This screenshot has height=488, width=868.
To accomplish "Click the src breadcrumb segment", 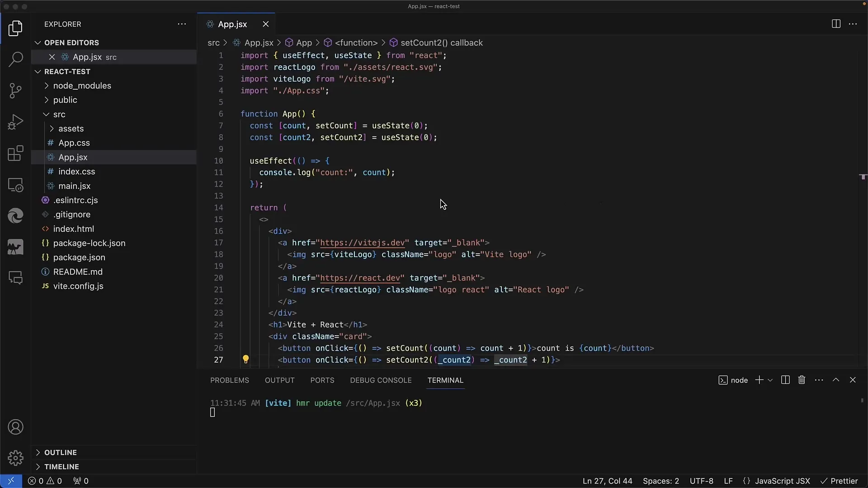I will pyautogui.click(x=213, y=42).
